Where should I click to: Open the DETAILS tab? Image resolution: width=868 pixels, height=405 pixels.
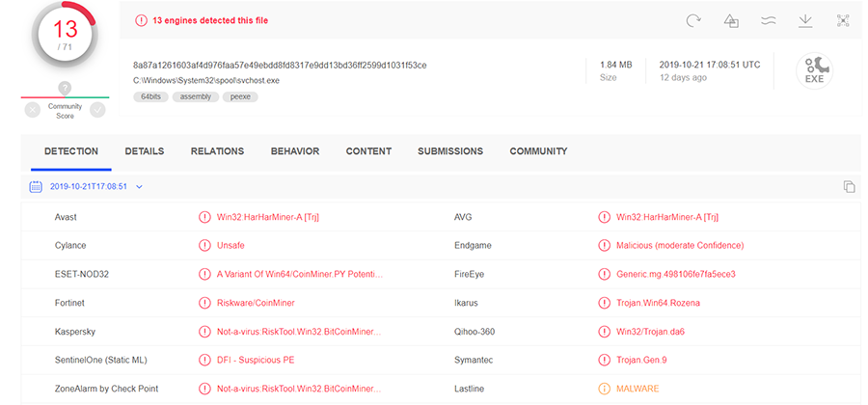(x=145, y=151)
